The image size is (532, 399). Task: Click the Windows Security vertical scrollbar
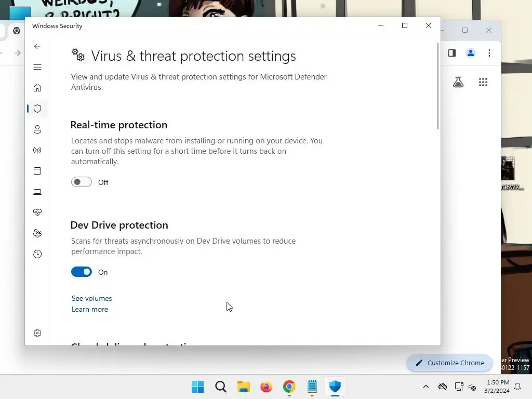click(437, 86)
